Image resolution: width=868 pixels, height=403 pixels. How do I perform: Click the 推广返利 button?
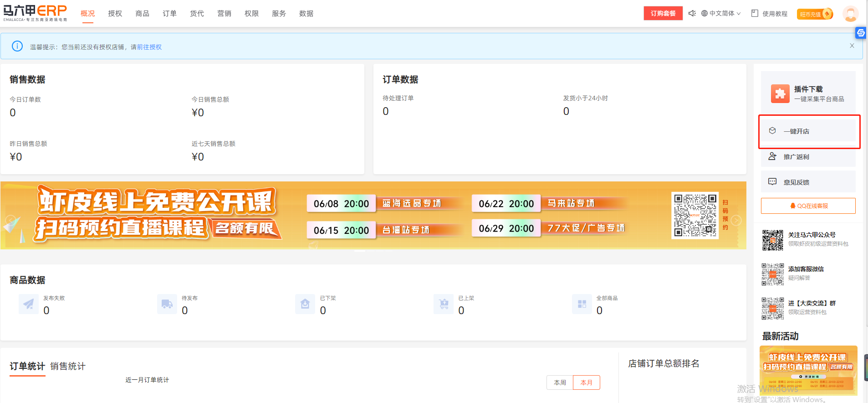point(808,156)
